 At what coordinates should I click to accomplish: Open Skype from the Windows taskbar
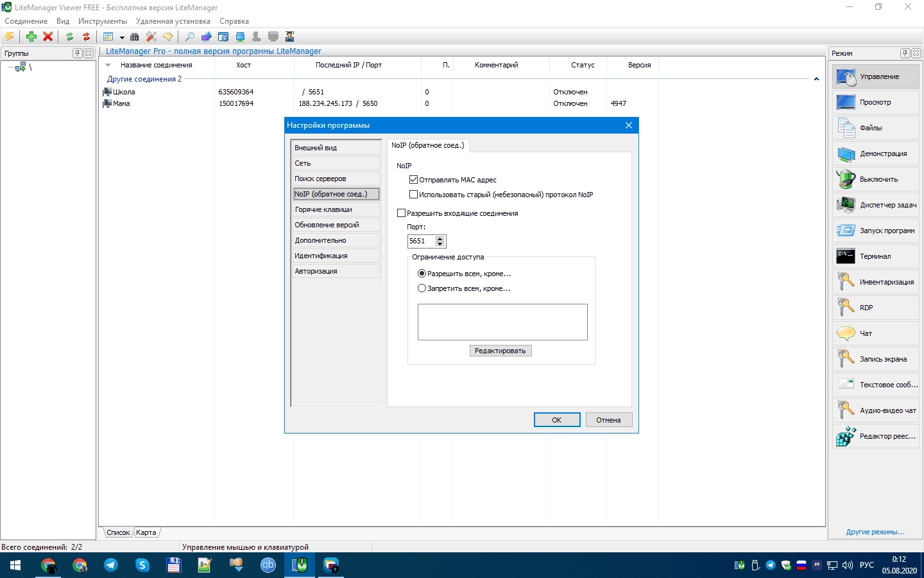tap(142, 565)
